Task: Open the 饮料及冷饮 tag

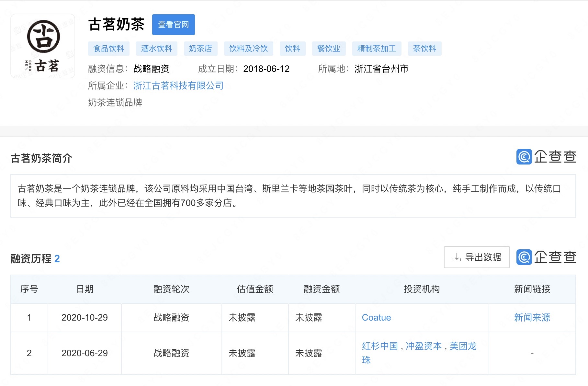Action: (x=249, y=49)
